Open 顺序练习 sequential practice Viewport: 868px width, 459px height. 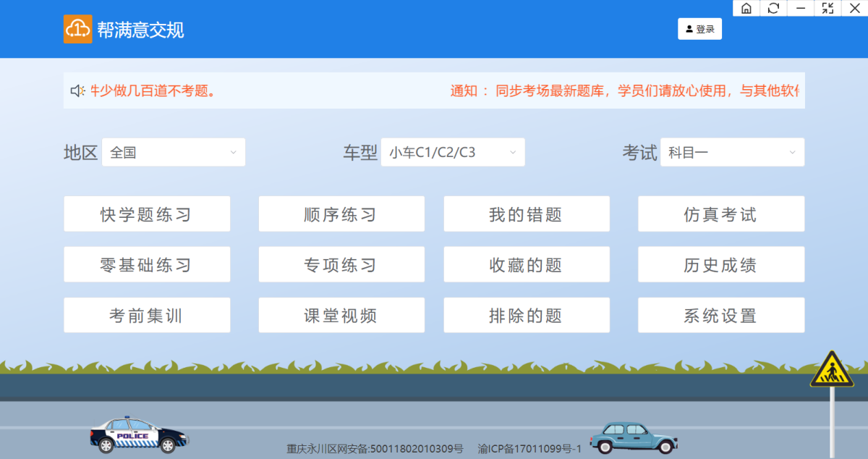click(341, 214)
